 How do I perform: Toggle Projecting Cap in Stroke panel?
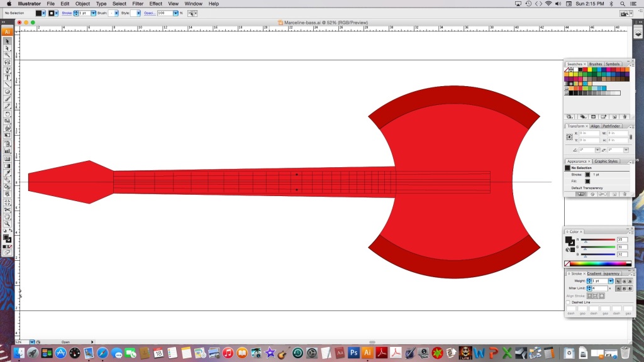tap(630, 281)
